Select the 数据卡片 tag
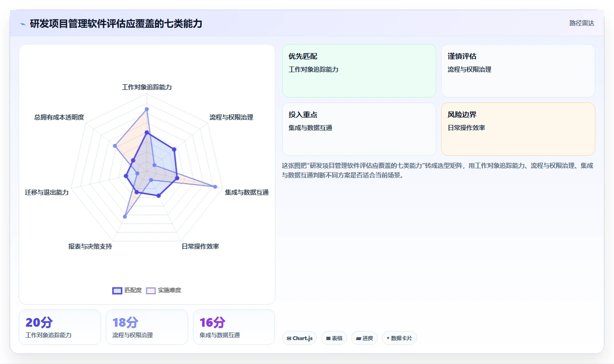 [399, 338]
